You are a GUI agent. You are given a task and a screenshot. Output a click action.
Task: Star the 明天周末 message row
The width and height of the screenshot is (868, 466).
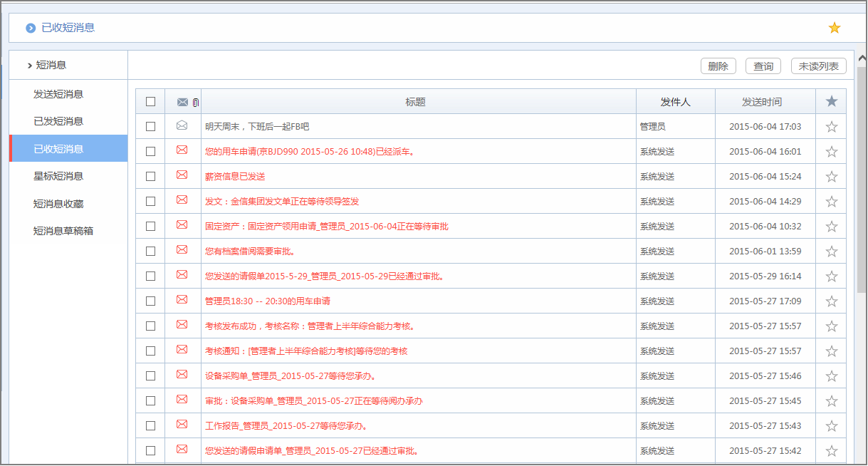pos(831,127)
